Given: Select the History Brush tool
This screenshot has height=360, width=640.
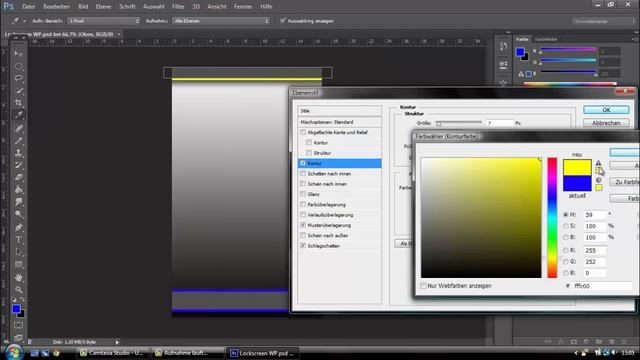Looking at the screenshot, I should coord(19,165).
